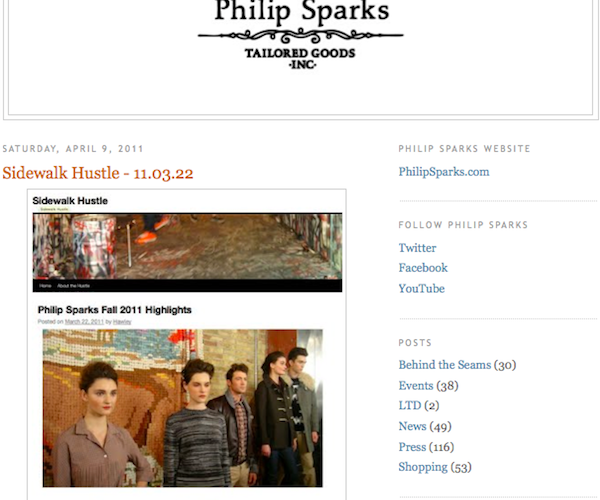The image size is (600, 500).
Task: Visit the PhilipSparks.com website link
Action: [444, 172]
